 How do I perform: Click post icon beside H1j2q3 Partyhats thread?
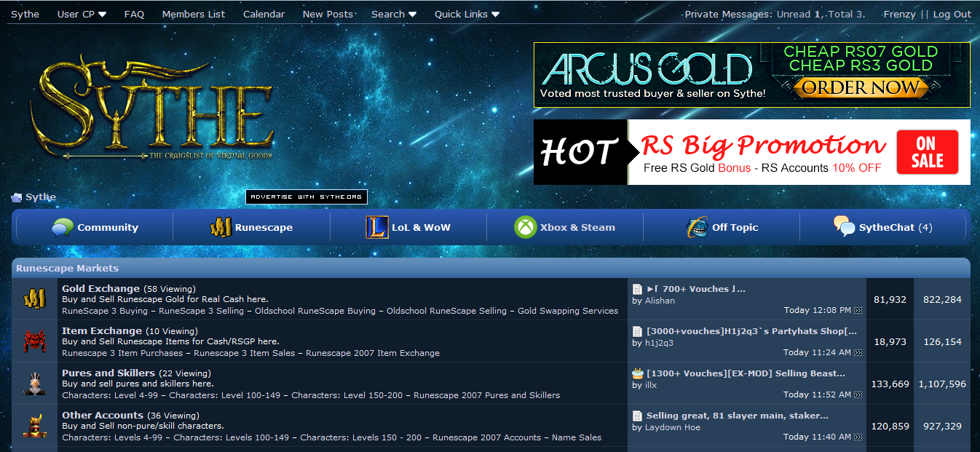637,331
